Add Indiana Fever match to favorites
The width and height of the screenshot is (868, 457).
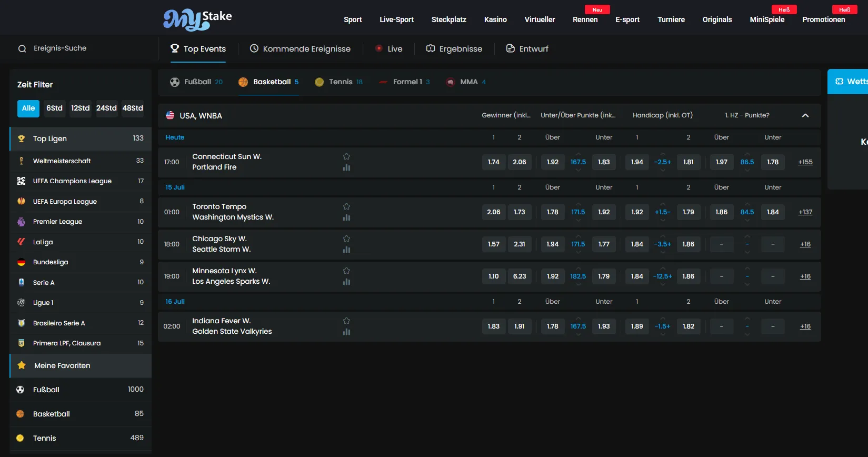click(346, 321)
